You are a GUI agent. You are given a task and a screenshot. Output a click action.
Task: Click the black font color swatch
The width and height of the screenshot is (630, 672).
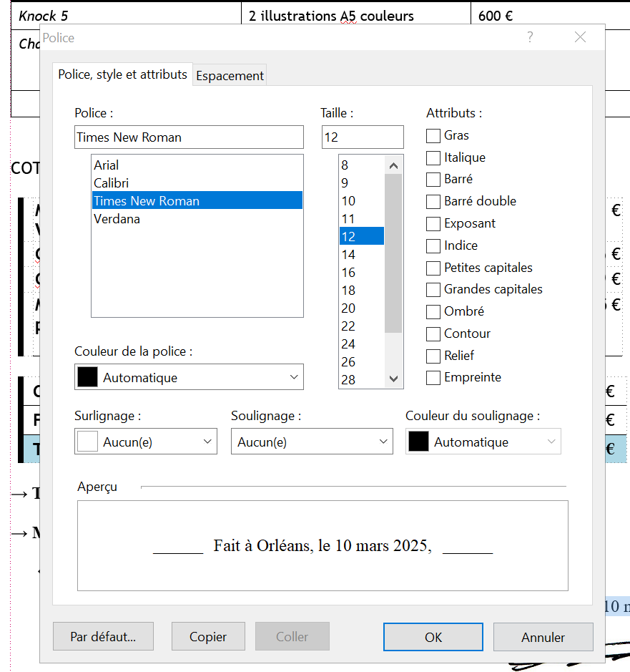(x=87, y=377)
